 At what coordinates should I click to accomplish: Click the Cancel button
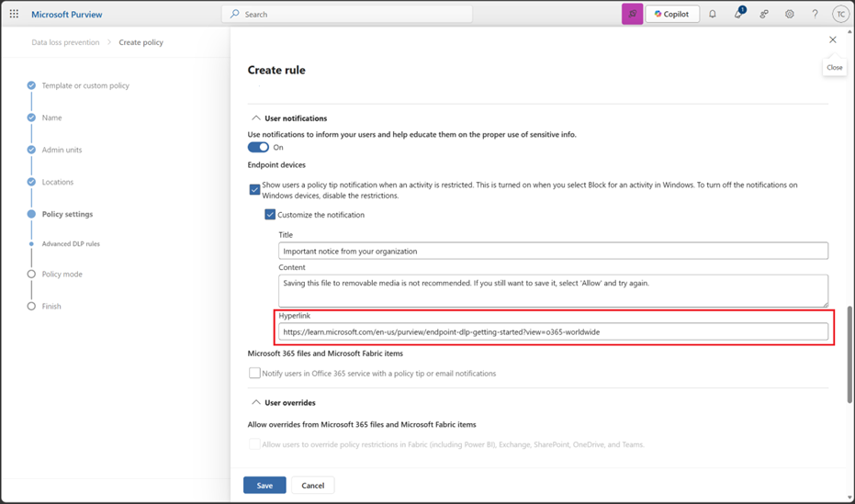pos(312,486)
